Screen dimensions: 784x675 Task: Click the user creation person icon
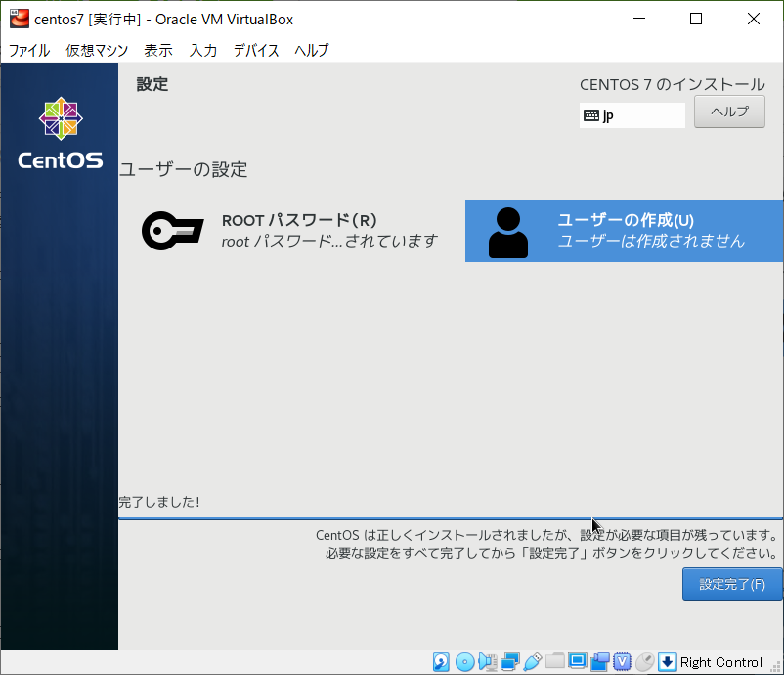pyautogui.click(x=508, y=233)
